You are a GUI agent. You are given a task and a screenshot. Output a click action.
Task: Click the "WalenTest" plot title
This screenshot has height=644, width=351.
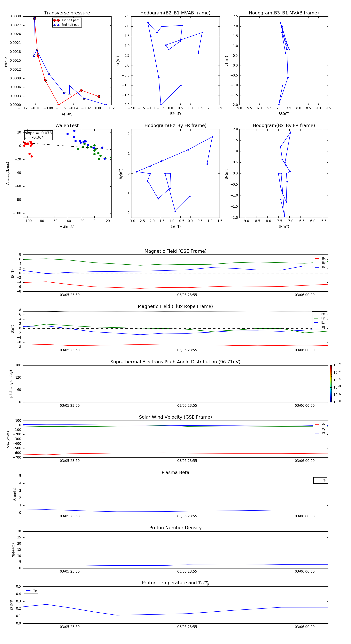pos(67,125)
